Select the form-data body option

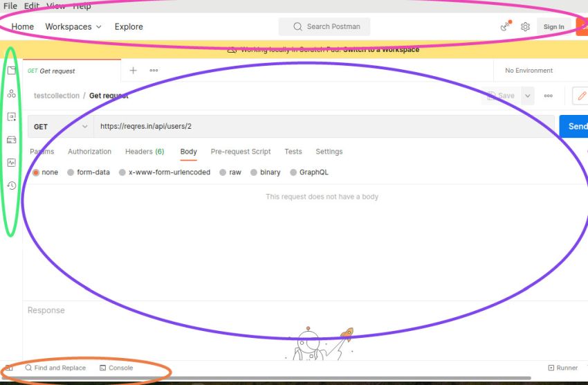(71, 172)
